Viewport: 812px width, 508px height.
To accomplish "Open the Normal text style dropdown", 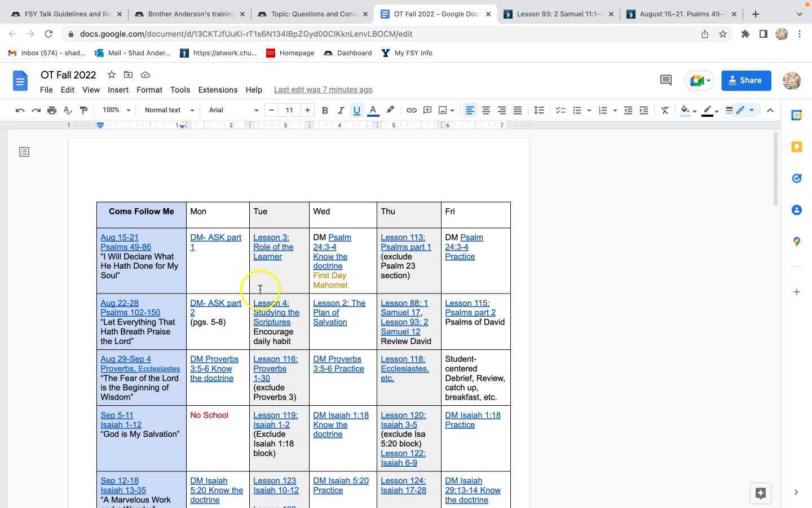I will point(167,110).
